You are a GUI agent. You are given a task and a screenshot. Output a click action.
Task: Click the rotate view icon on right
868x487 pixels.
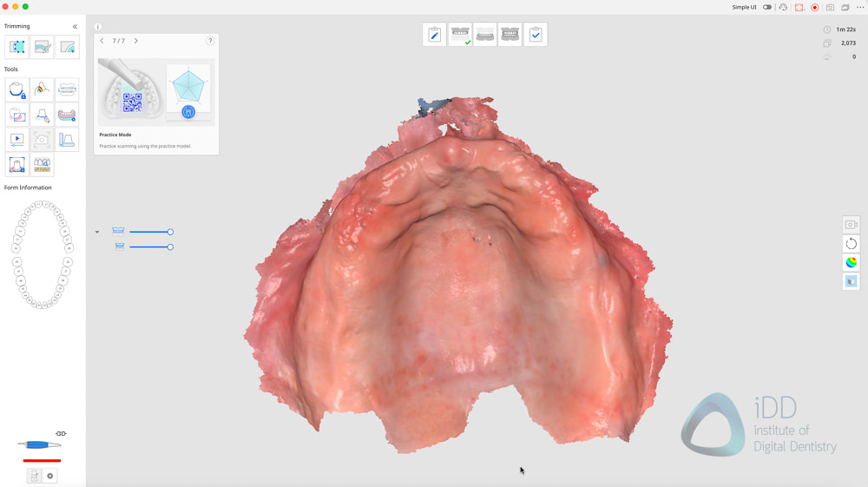[x=851, y=244]
